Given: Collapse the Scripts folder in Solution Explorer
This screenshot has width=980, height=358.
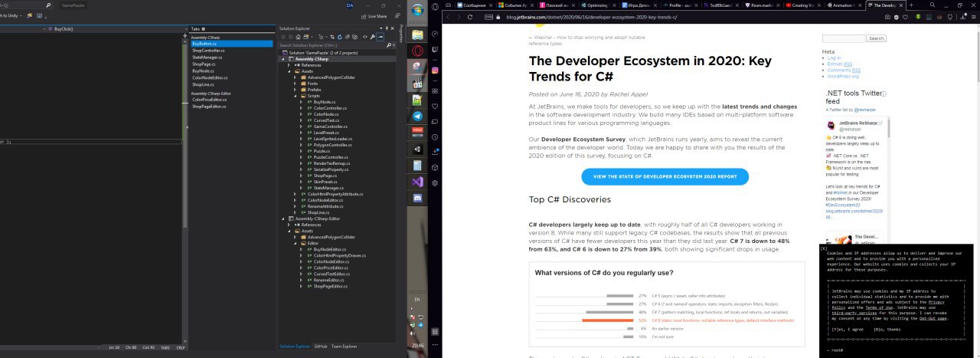Looking at the screenshot, I should pyautogui.click(x=295, y=96).
